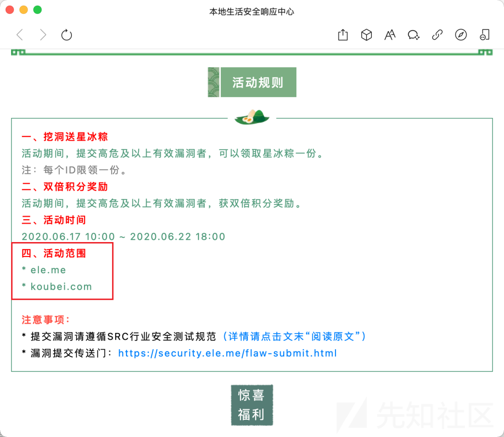Minimize window using the yellow button

coord(23,10)
